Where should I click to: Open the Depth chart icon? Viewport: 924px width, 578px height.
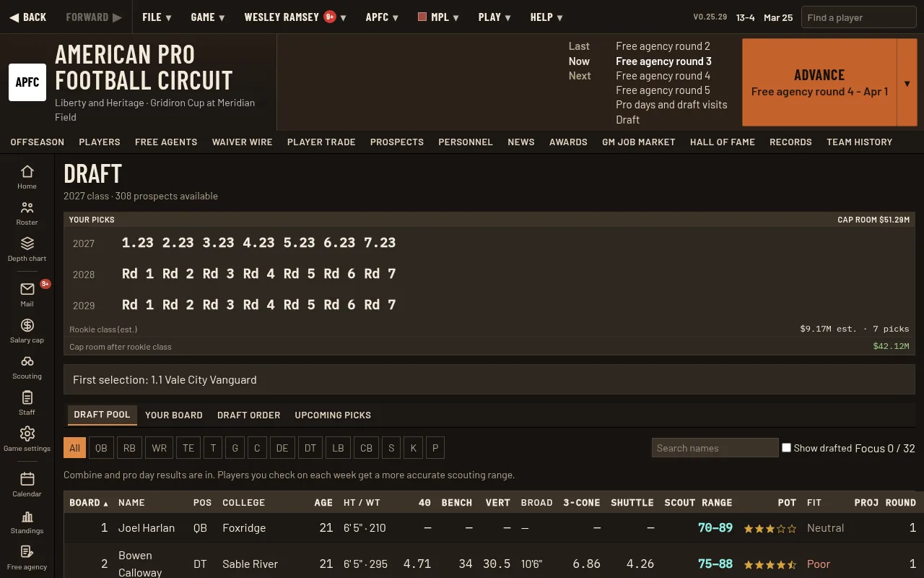(x=27, y=249)
